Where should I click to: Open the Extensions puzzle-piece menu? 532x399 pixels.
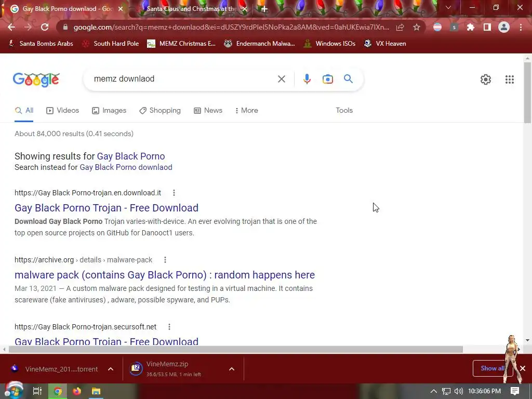470,27
